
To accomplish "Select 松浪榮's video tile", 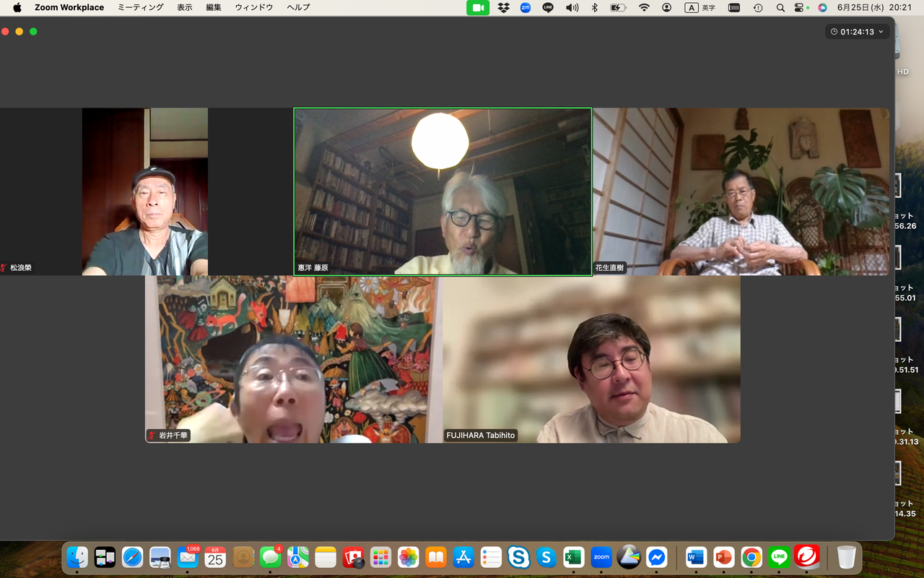I will pos(145,191).
